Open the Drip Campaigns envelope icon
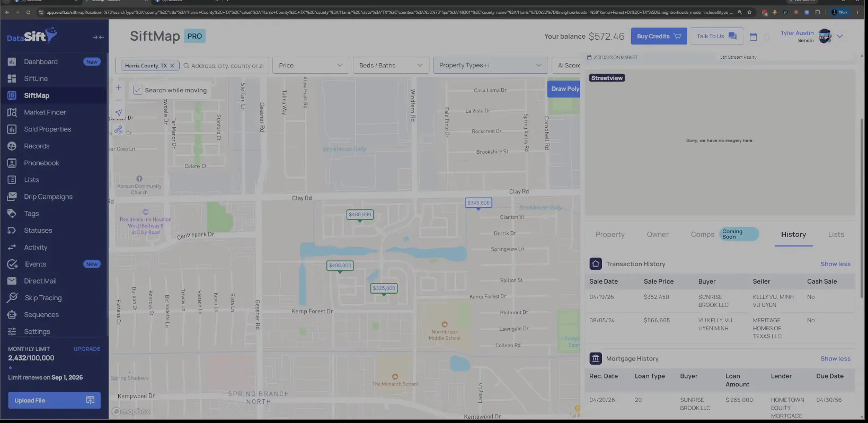 click(x=12, y=197)
